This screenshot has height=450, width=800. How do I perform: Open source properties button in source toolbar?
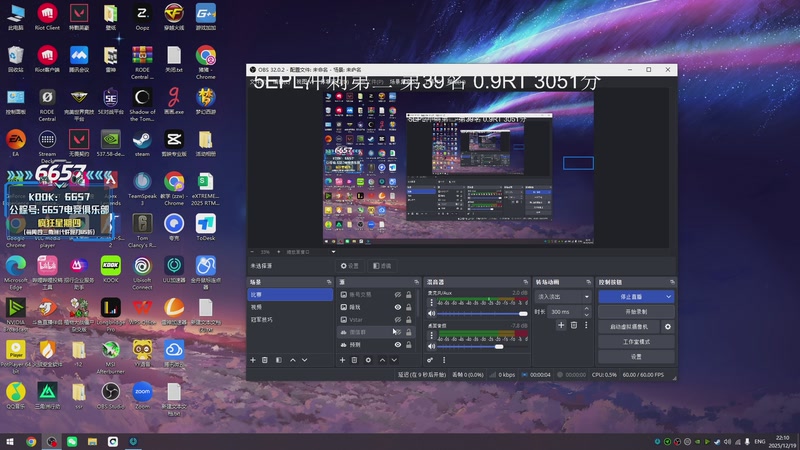(350, 266)
